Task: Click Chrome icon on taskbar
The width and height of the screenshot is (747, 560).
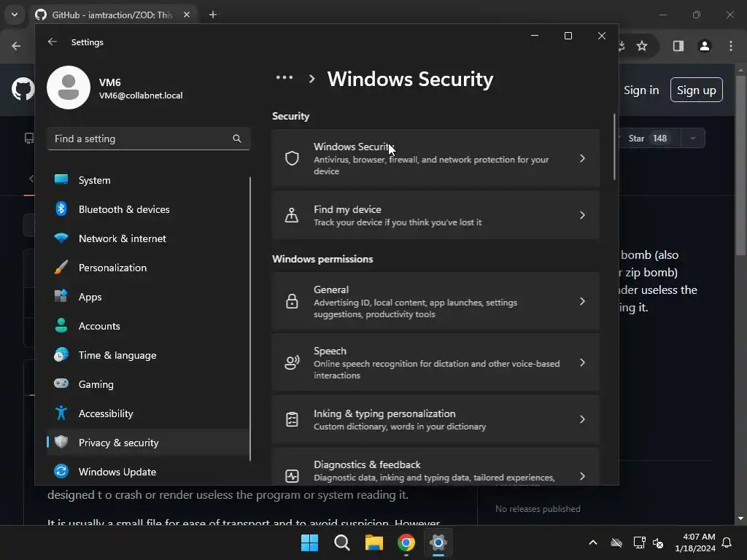Action: [x=406, y=542]
